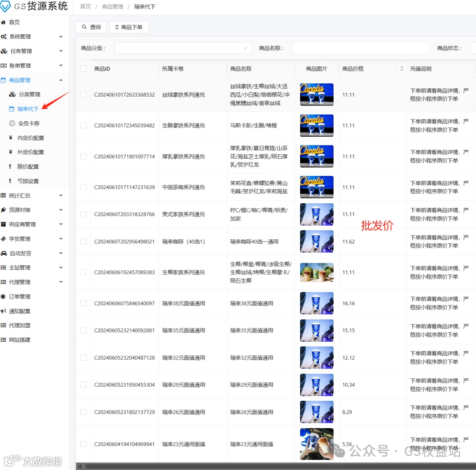Click the tag icon for 学员管理
This screenshot has width=476, height=470.
[x=4, y=239]
